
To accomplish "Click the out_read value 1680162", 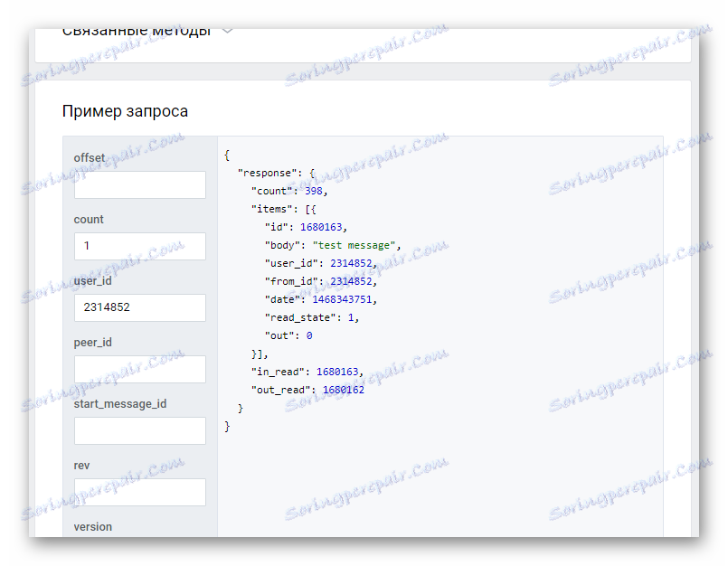I will pyautogui.click(x=344, y=389).
